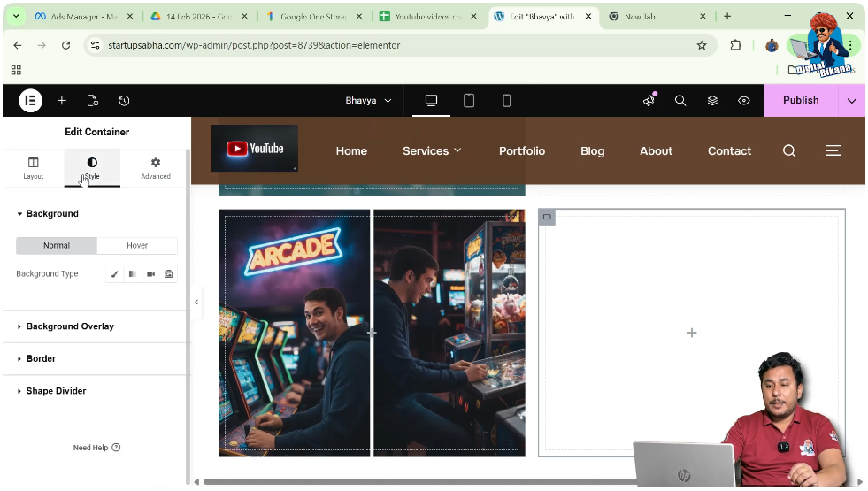Image resolution: width=868 pixels, height=491 pixels.
Task: Expand the Shape Divider section
Action: (56, 391)
